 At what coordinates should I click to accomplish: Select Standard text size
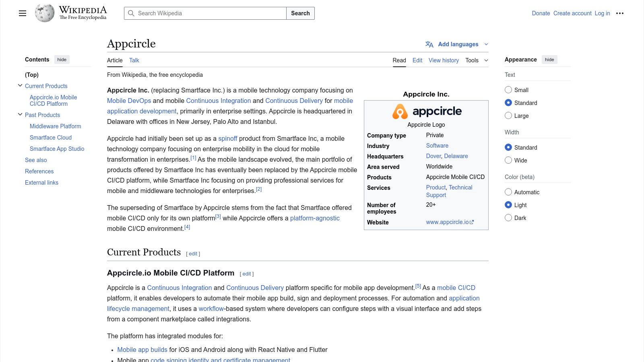[x=508, y=103]
